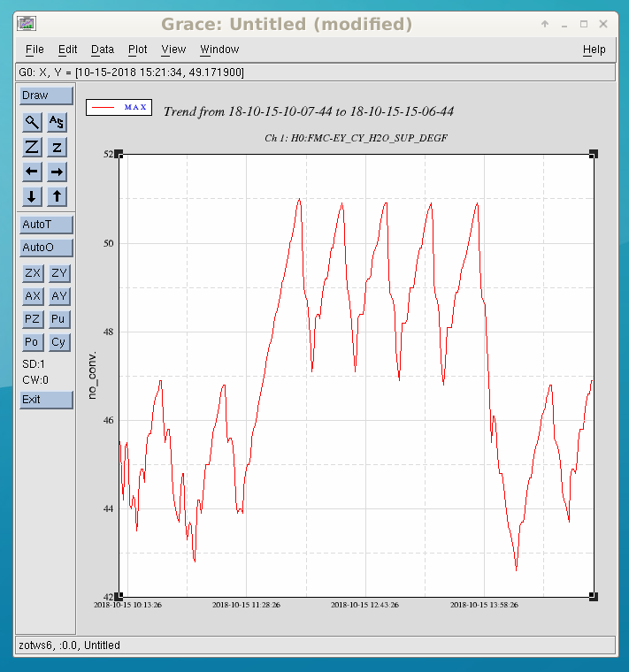The image size is (629, 672).
Task: Click the top-right graph corner handle
Action: (x=594, y=154)
